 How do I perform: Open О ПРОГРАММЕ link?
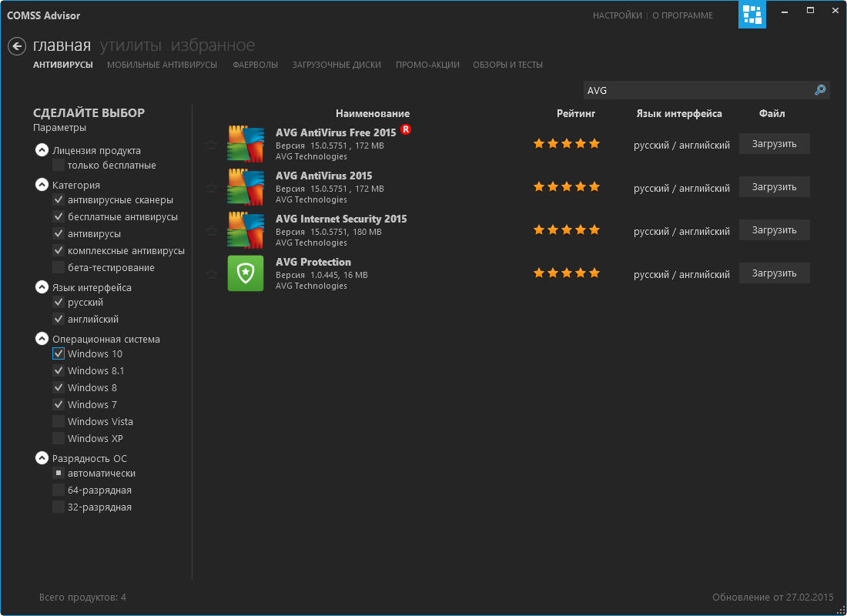coord(682,15)
